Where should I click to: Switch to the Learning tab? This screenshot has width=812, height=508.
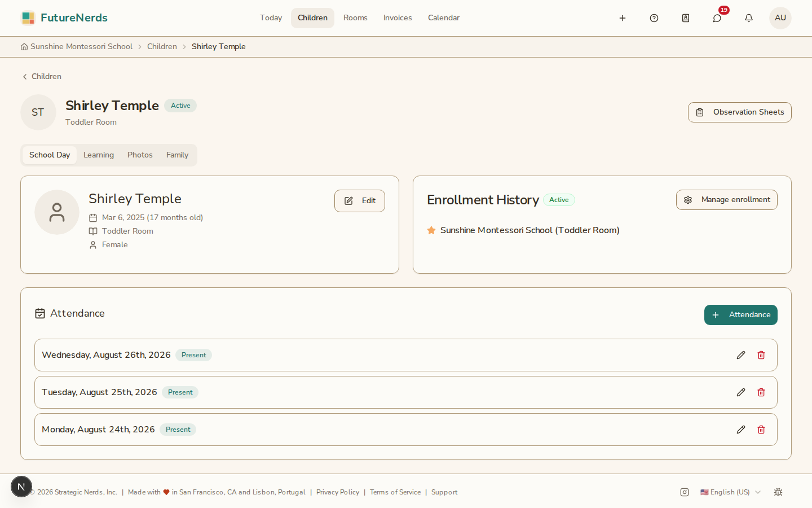click(x=99, y=155)
